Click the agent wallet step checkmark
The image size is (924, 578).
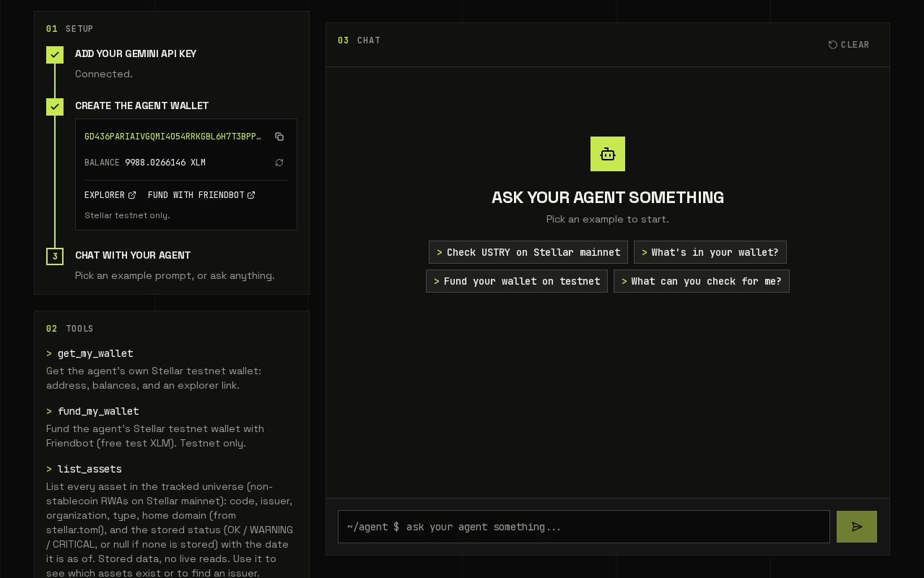pos(55,107)
